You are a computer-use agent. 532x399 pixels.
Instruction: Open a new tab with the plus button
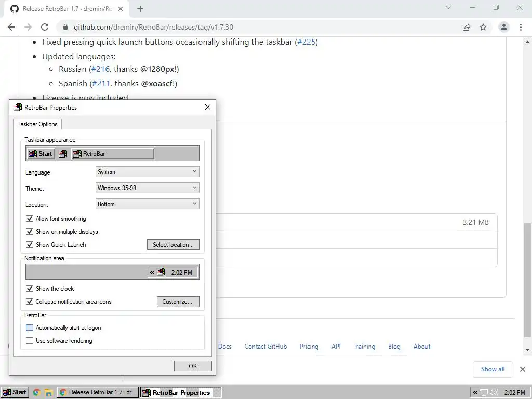click(140, 9)
